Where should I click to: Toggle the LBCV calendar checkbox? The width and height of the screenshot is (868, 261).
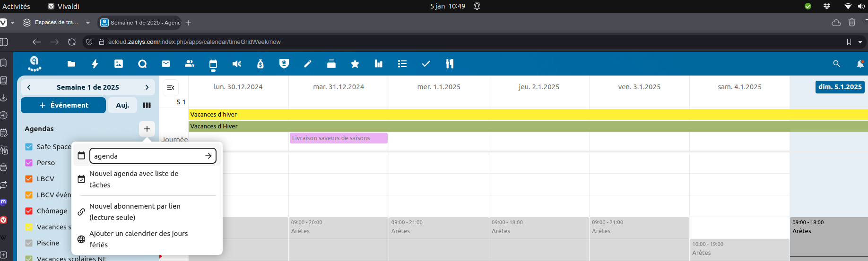[29, 179]
